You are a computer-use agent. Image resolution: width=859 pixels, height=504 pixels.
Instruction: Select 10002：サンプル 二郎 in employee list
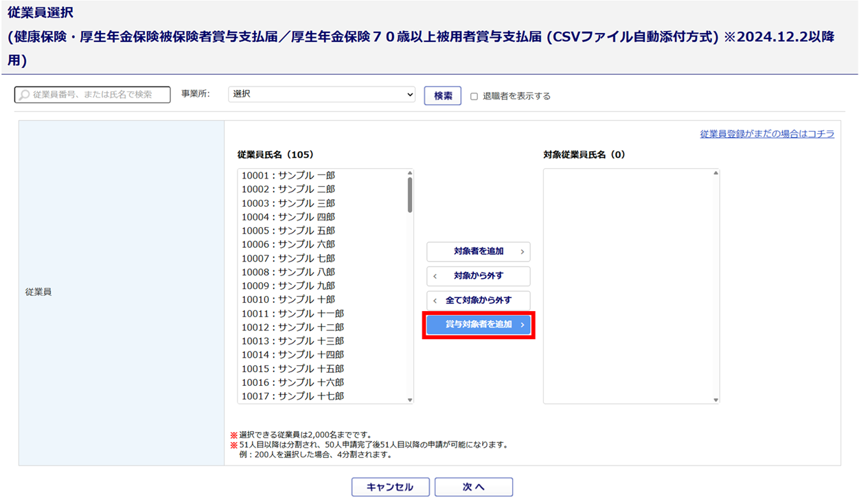[322, 190]
